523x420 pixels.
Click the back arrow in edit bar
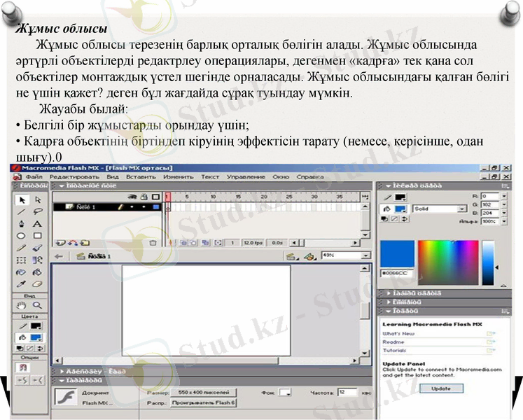(59, 256)
